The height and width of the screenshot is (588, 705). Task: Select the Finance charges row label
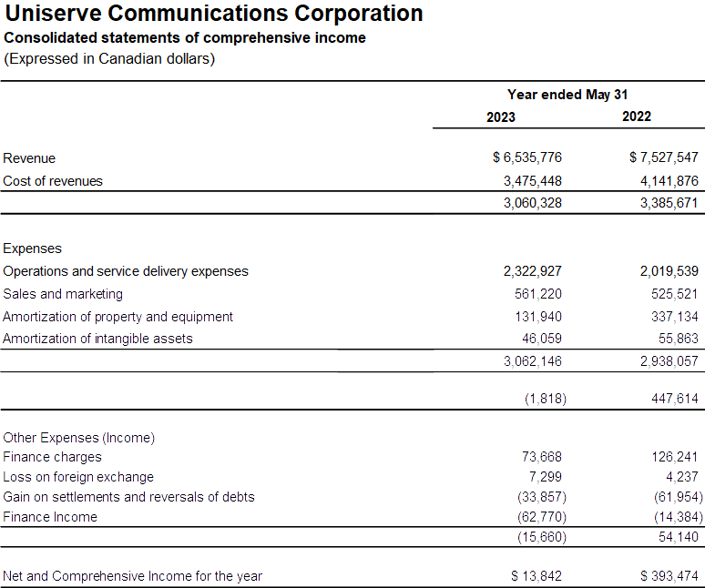coord(53,457)
